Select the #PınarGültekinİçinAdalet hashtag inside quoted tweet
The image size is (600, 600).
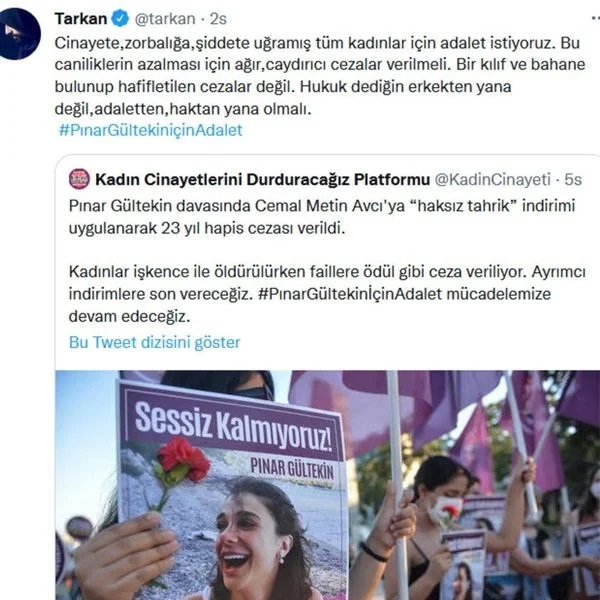(350, 294)
